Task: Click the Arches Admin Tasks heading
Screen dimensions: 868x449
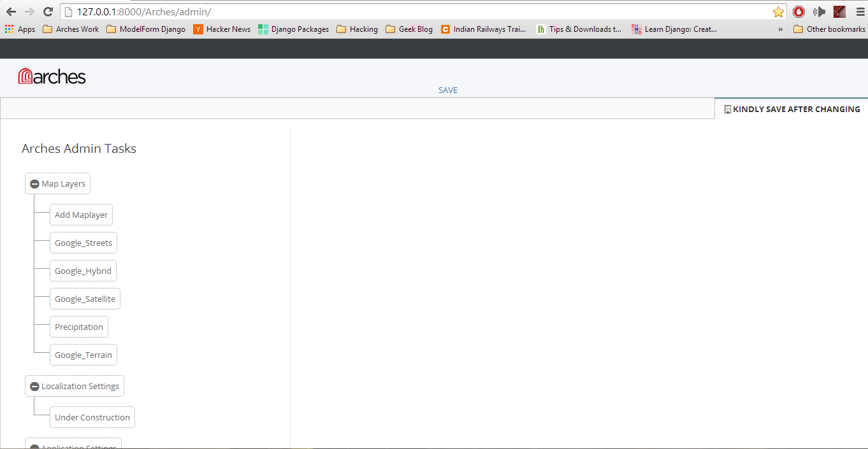Action: pos(79,148)
